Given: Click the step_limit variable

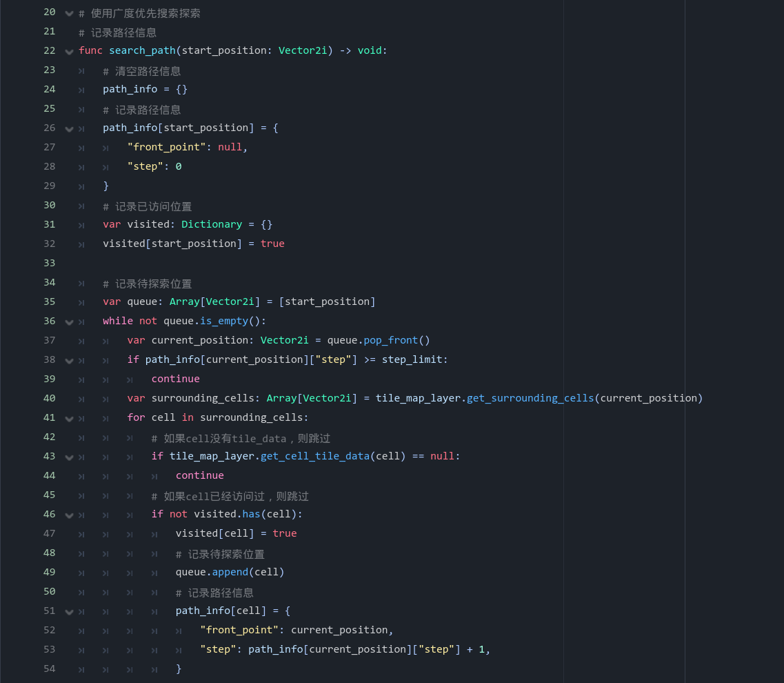Looking at the screenshot, I should point(412,359).
